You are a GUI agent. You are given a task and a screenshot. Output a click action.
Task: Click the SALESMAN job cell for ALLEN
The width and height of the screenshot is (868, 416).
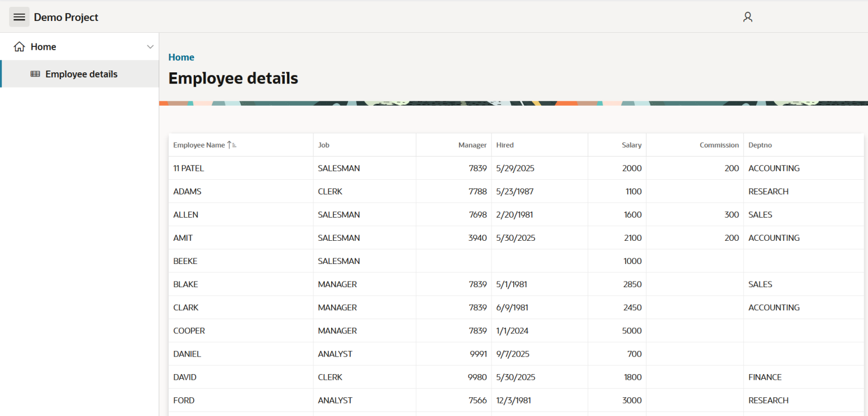coord(338,214)
